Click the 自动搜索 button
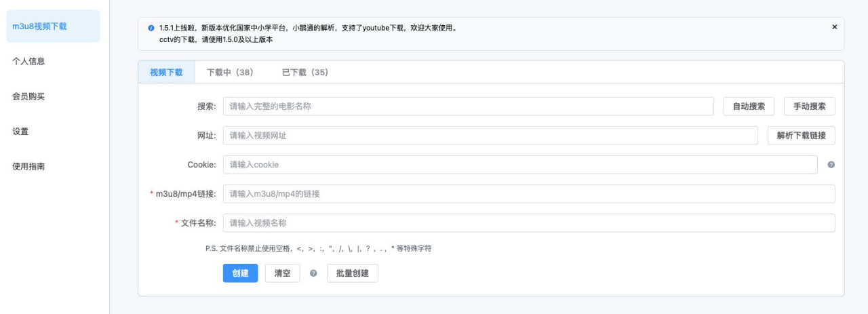The height and width of the screenshot is (314, 868). (749, 106)
